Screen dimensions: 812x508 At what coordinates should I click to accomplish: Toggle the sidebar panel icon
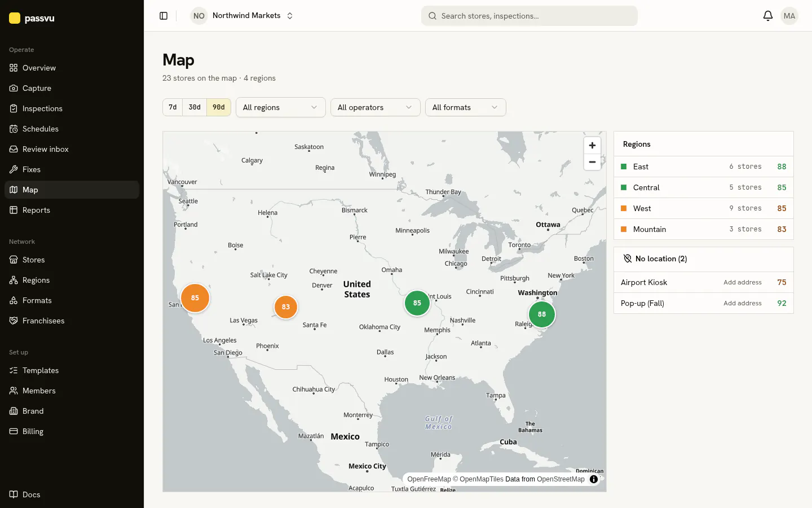pyautogui.click(x=164, y=16)
